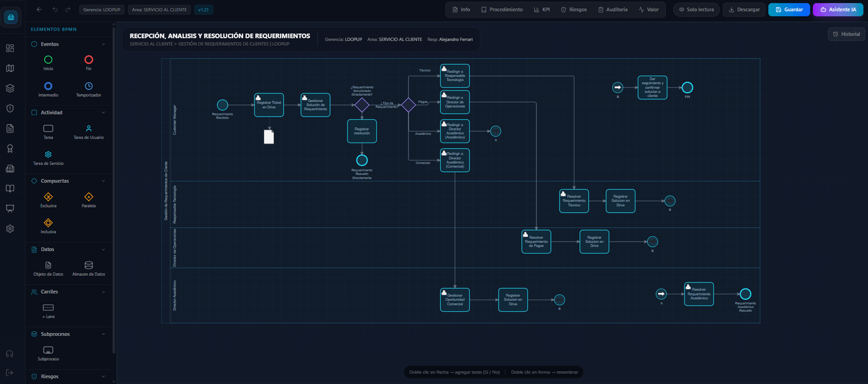Pick the Temporizador event element
Viewport: 868px width, 384px height.
tap(89, 89)
